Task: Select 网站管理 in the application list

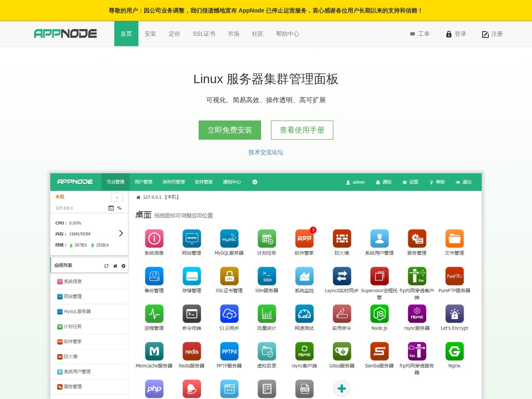Action: [x=73, y=296]
